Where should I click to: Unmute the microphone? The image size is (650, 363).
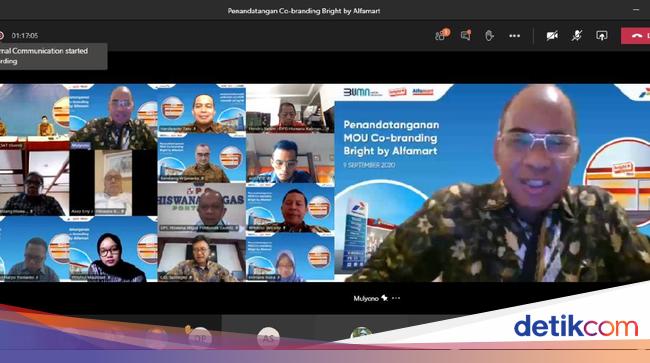[577, 36]
